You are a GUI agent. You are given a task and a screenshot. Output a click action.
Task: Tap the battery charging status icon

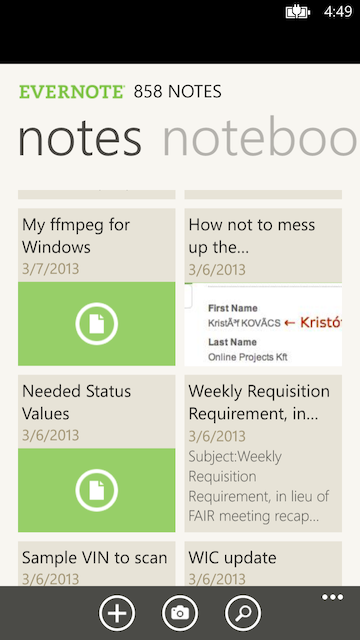click(298, 12)
